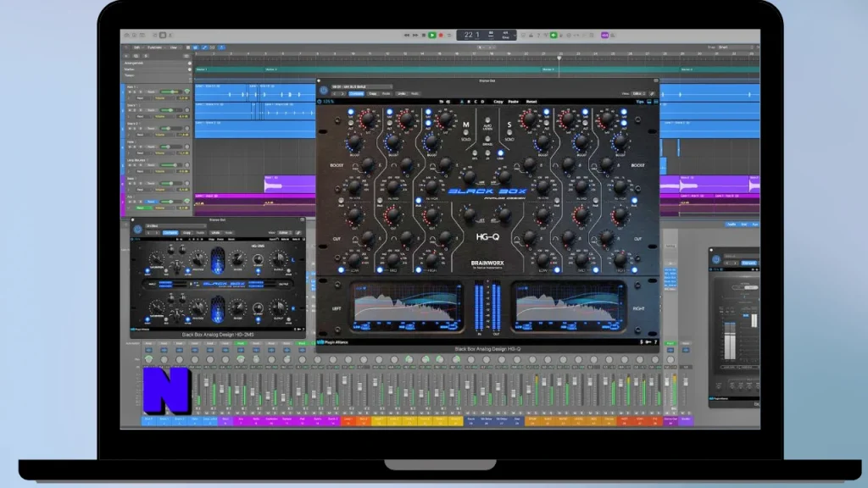Toggle the Link button on HG-Q

tap(500, 153)
